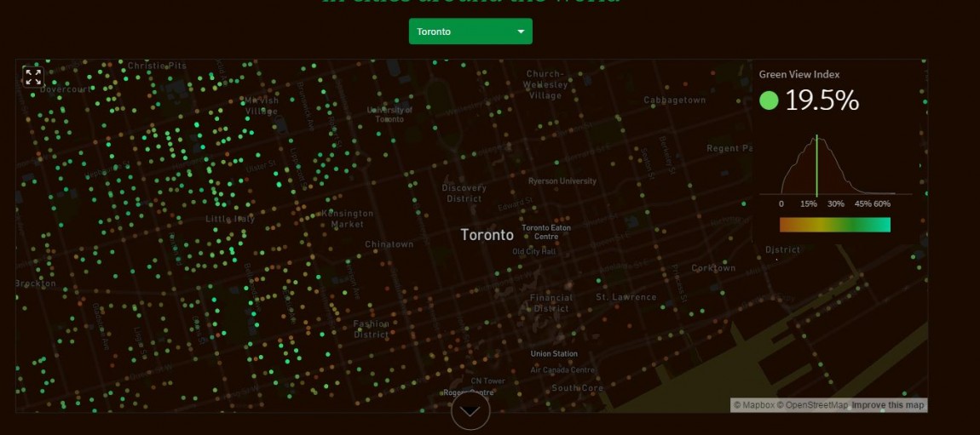
Task: Click the circular scroll-down chevron
Action: coord(470,412)
